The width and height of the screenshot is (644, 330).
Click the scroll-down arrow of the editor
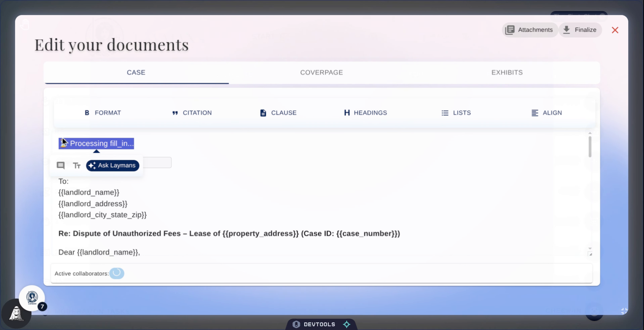click(x=590, y=249)
